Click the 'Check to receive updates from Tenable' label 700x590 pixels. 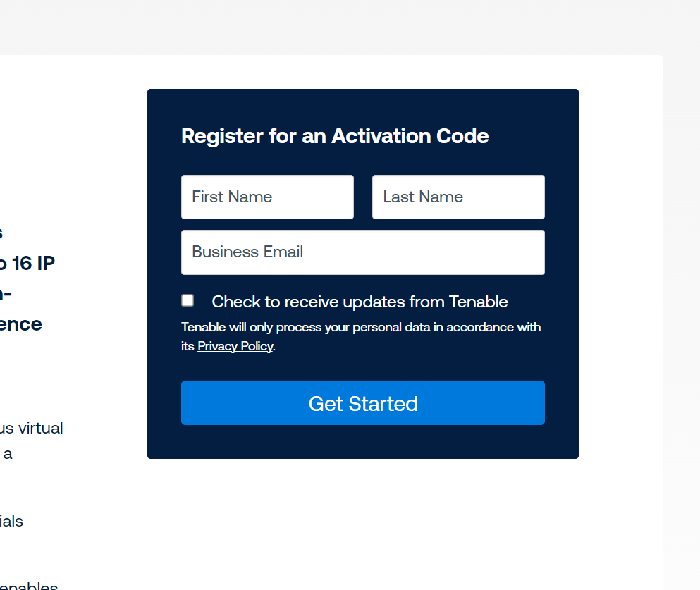tap(360, 302)
